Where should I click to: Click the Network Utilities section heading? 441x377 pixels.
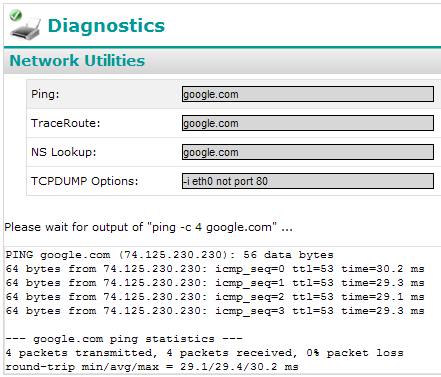pos(77,61)
